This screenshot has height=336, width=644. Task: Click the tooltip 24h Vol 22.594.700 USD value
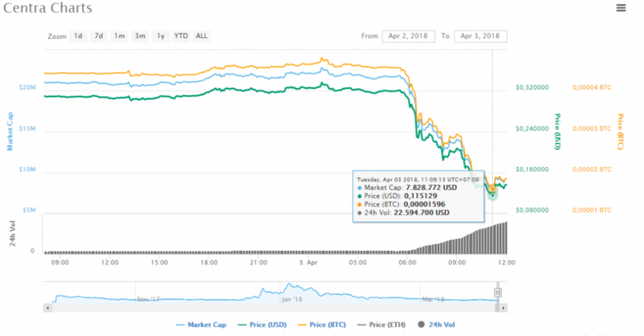421,212
